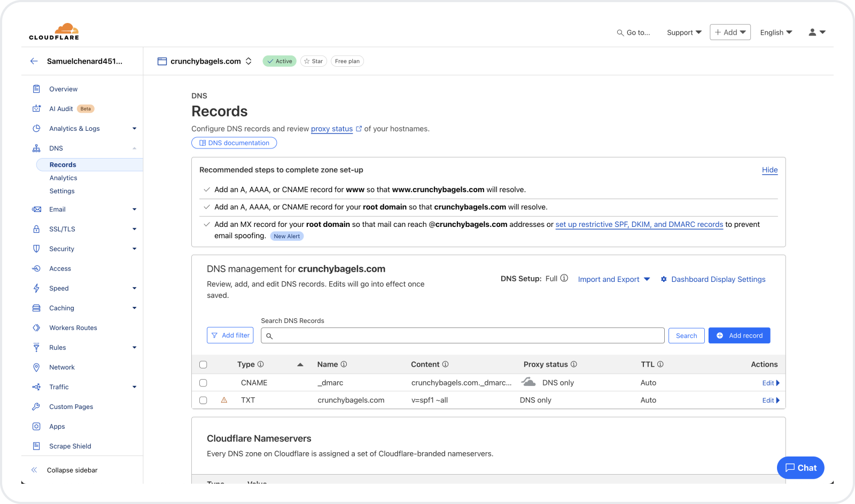Click the warning triangle on the TXT record
This screenshot has height=504, width=855.
click(224, 400)
